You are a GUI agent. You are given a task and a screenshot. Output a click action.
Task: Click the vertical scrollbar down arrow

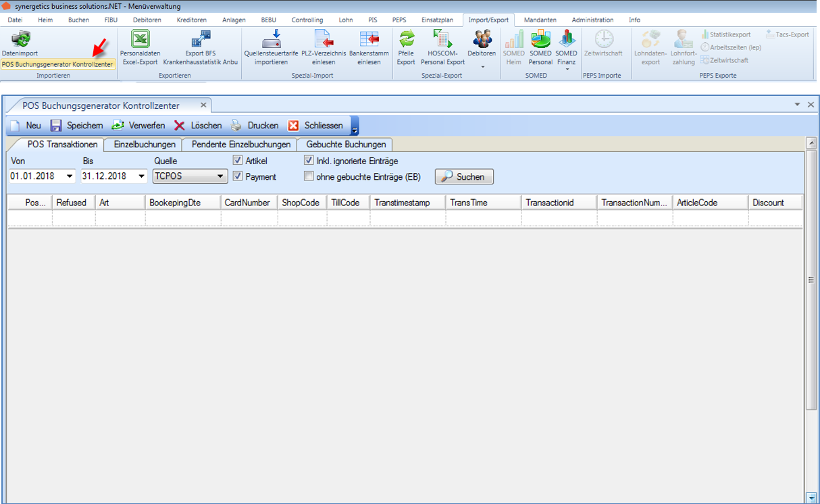(x=811, y=498)
